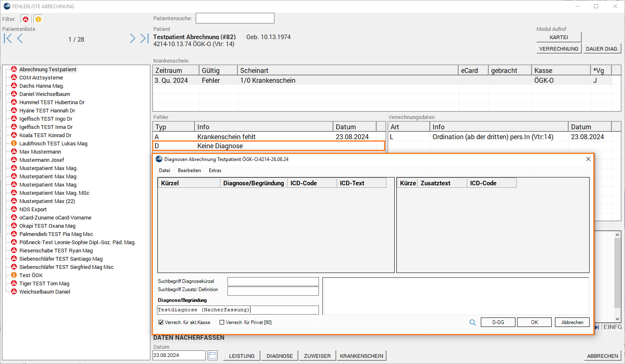Open the calendar date picker icon
The height and width of the screenshot is (364, 625).
213,355
